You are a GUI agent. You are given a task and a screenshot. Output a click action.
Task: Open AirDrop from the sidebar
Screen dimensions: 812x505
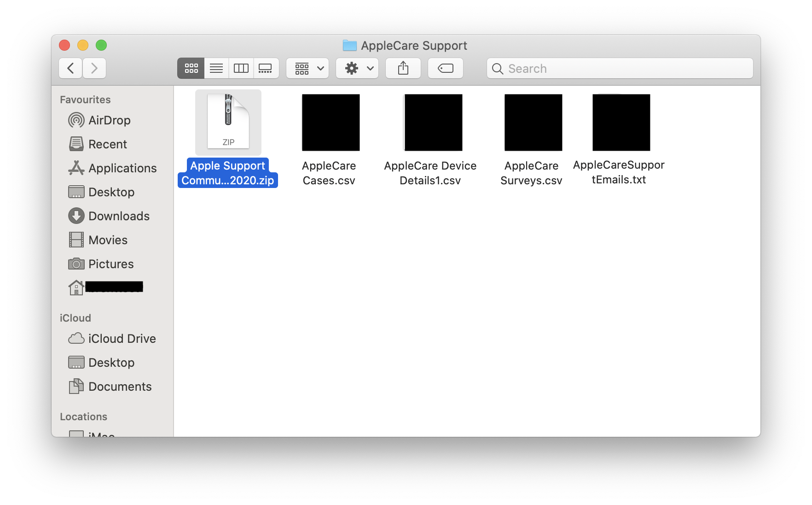[x=99, y=120]
